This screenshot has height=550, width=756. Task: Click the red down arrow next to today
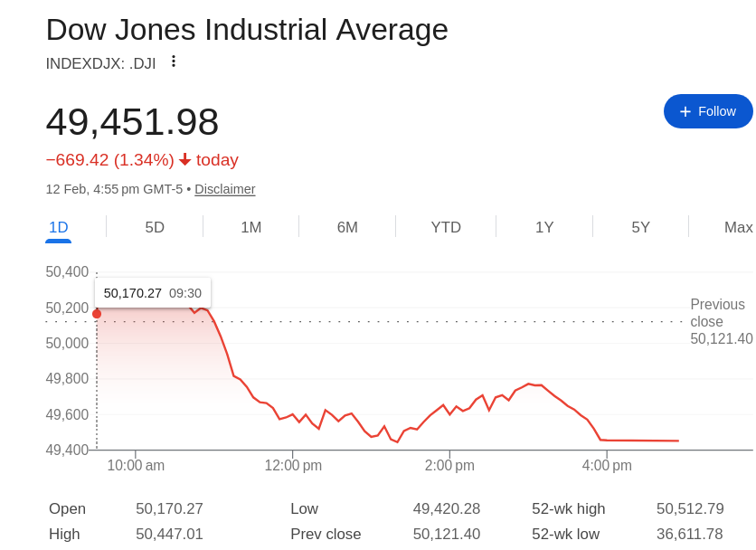coord(185,160)
